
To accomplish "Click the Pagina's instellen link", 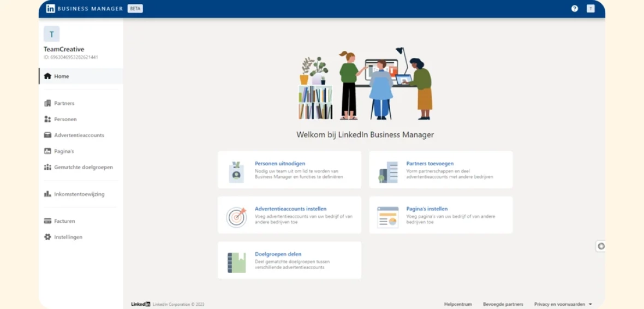I will pos(427,209).
